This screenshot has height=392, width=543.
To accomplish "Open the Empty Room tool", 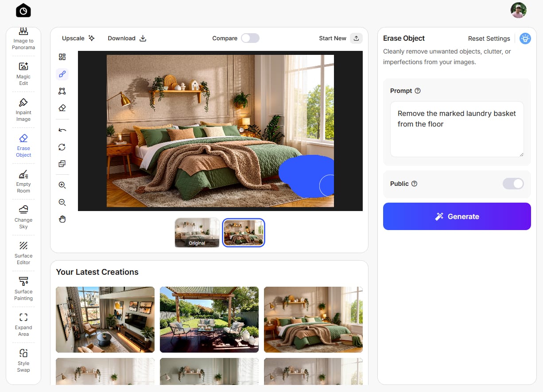I will [x=23, y=181].
